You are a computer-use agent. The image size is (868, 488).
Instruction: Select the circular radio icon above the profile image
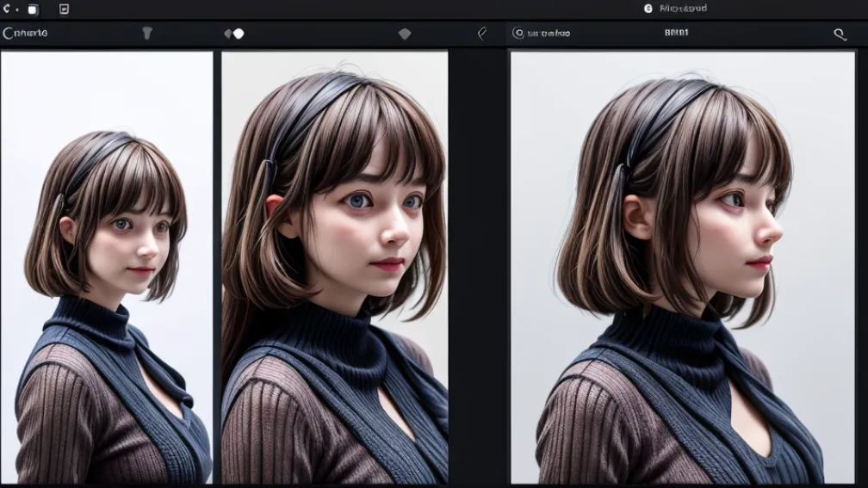click(518, 34)
